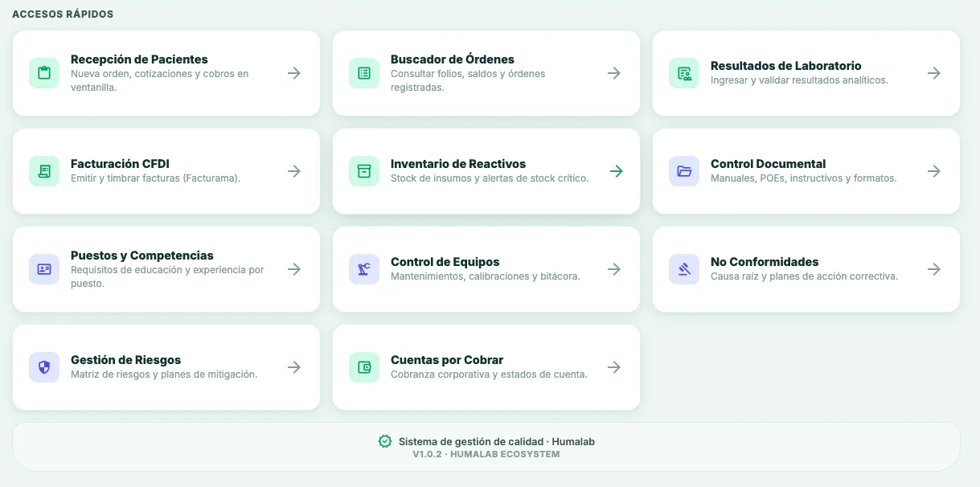Click the arrow on Gestión de Riesgos card

(x=294, y=367)
